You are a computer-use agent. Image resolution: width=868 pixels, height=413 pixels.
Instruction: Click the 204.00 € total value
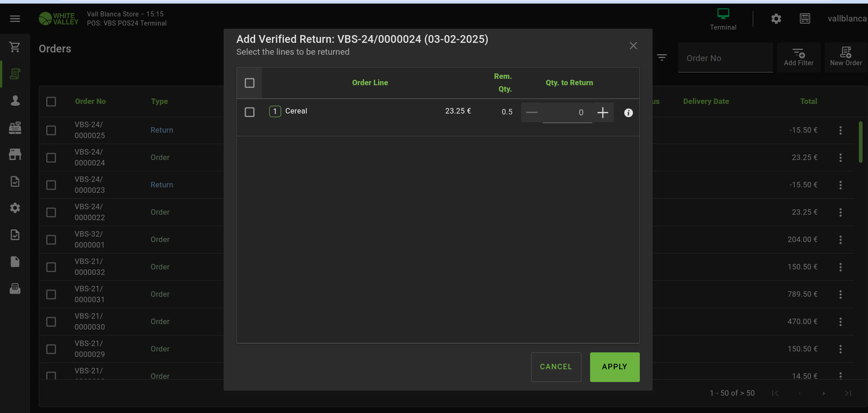802,240
